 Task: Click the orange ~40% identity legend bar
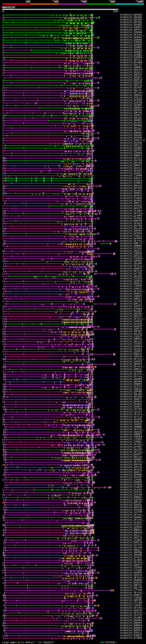45,4
